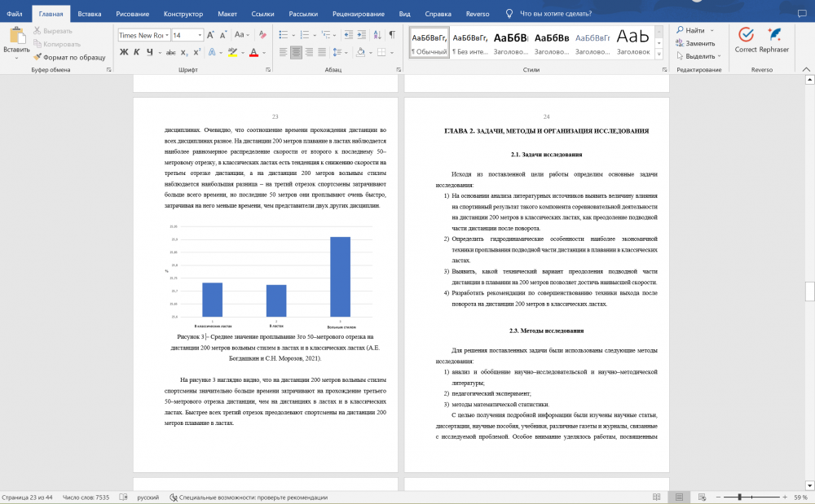Increase font size with larger A icon
Viewport: 815px width, 504px height.
210,35
